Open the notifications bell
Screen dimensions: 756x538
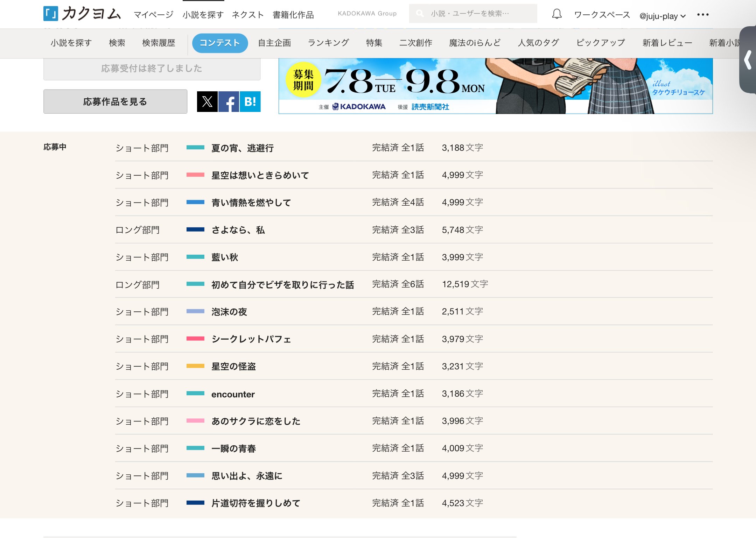556,14
